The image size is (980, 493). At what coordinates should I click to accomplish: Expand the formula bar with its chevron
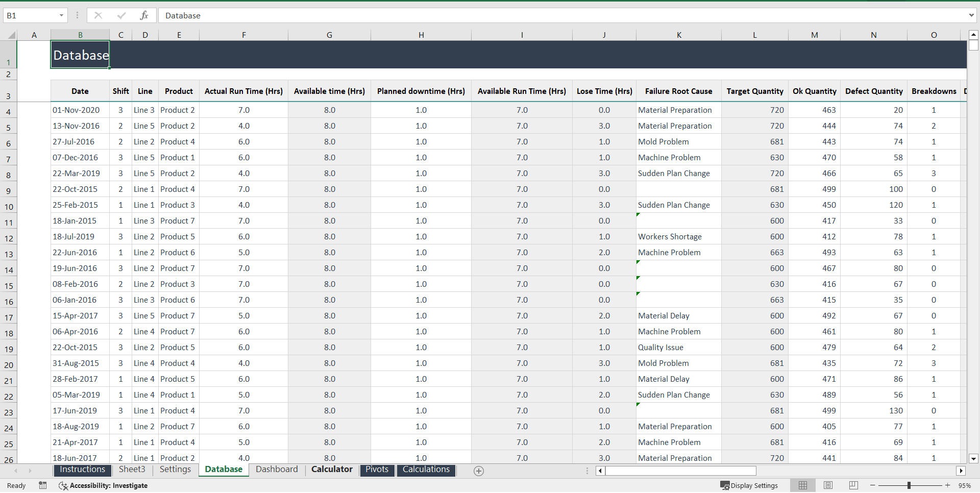[972, 15]
